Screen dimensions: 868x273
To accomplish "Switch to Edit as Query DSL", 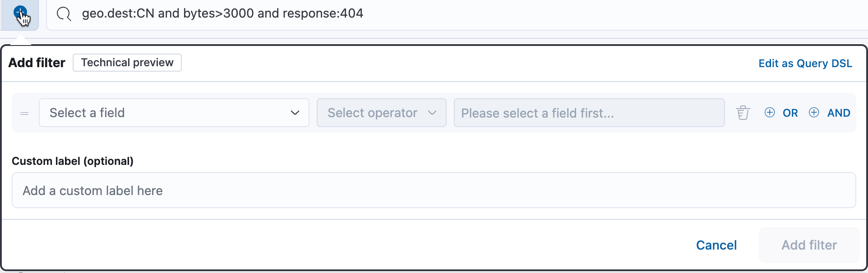I will click(805, 64).
